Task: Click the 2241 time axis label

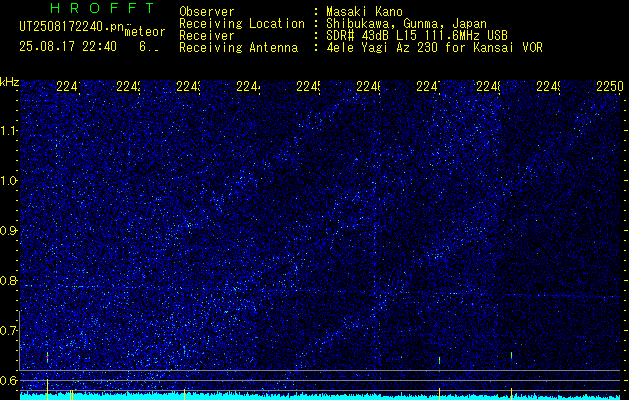Action: tap(69, 86)
